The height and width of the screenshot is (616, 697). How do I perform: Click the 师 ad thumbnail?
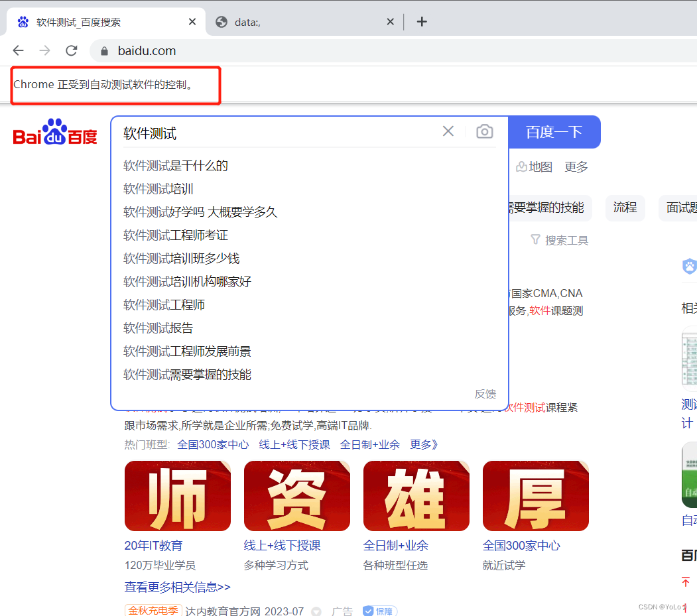[178, 496]
